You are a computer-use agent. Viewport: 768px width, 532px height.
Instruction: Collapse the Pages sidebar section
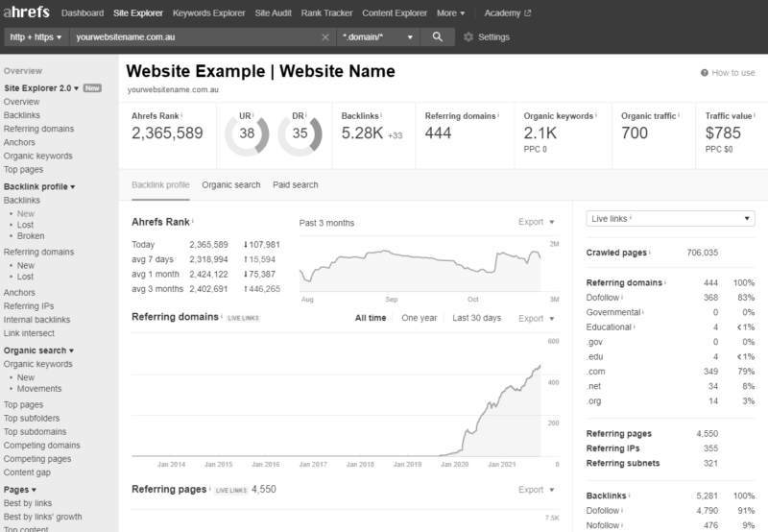pyautogui.click(x=20, y=490)
